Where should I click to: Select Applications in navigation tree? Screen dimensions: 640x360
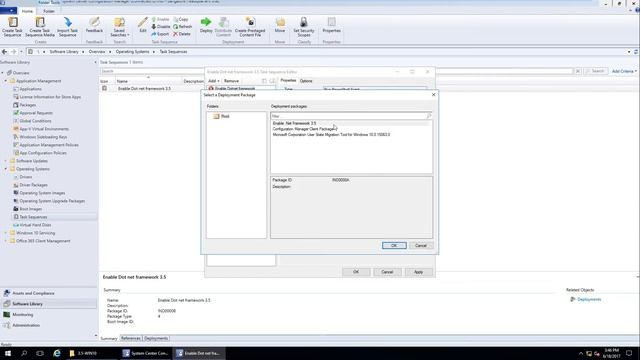(31, 89)
